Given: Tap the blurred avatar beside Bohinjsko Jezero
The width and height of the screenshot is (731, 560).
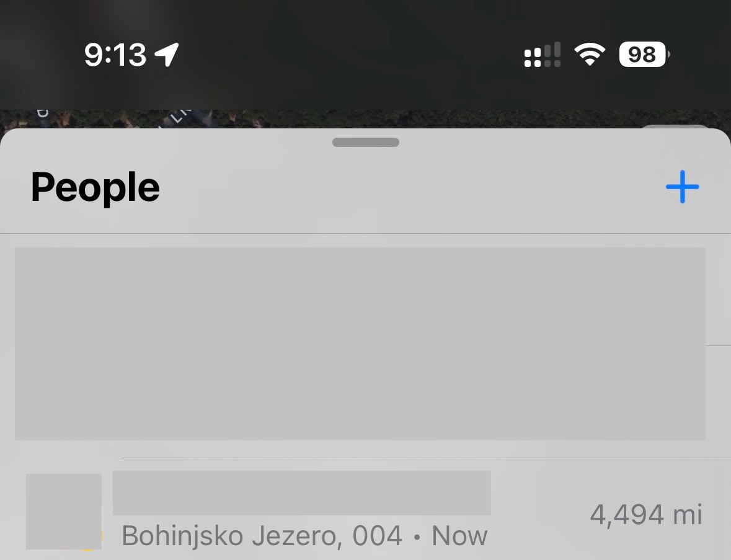Looking at the screenshot, I should pos(64,512).
